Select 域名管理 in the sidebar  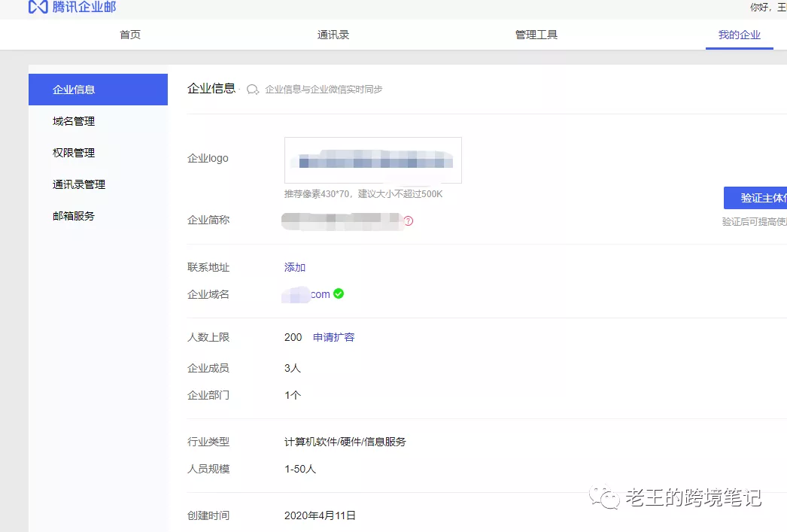(74, 121)
